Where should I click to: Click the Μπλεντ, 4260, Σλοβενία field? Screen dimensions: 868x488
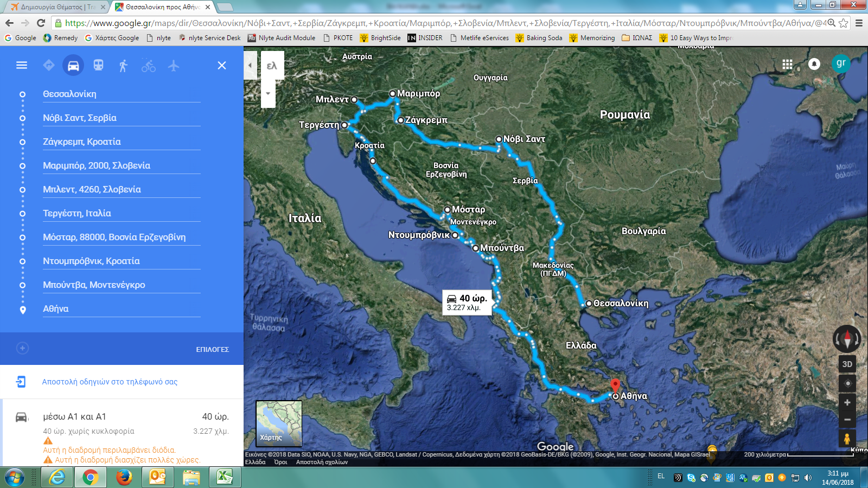tap(122, 189)
